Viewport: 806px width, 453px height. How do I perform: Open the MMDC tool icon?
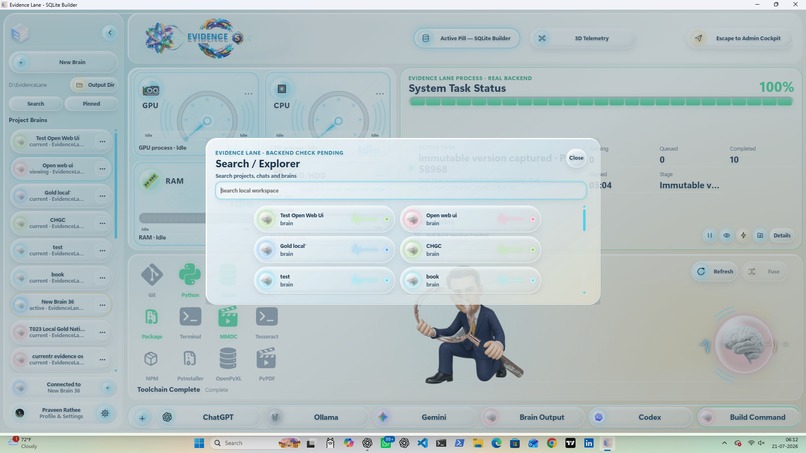[x=228, y=317]
